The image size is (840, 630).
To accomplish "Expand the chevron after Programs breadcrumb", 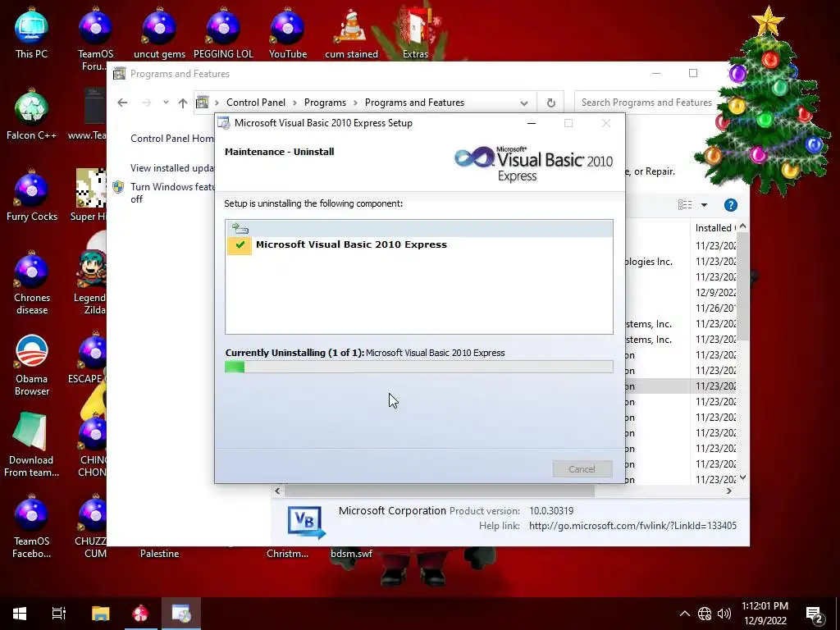I will [x=356, y=103].
